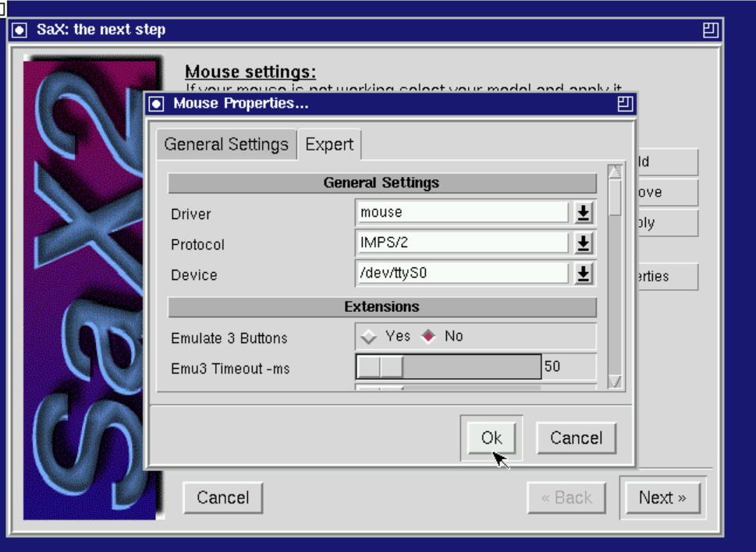Viewport: 756px width, 552px height.
Task: Click the Emulate 3 Buttons label
Action: point(229,338)
